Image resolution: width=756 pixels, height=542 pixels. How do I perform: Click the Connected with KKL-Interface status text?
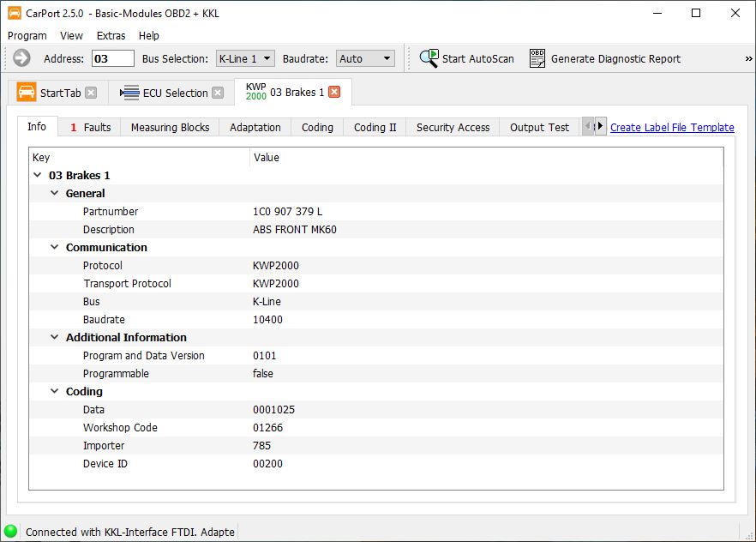[130, 532]
